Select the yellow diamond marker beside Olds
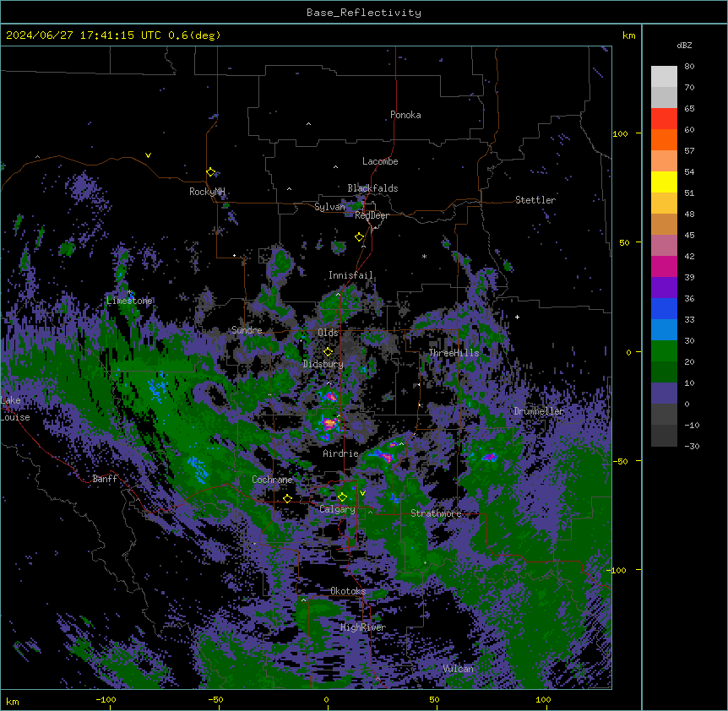This screenshot has height=711, width=728. click(328, 352)
